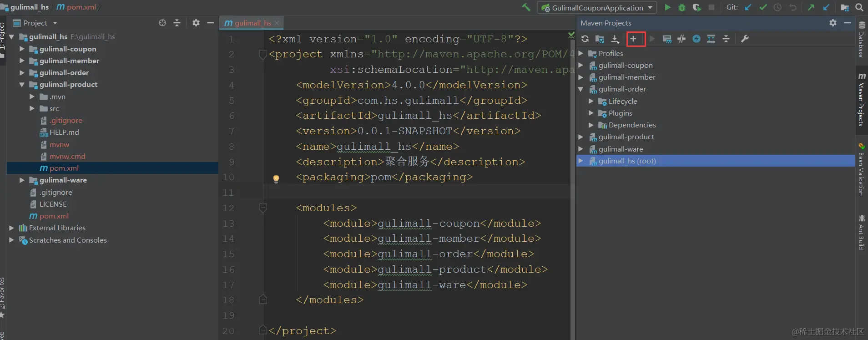Open the GulimallCouponApplication run configuration dropdown
This screenshot has width=868, height=340.
597,8
